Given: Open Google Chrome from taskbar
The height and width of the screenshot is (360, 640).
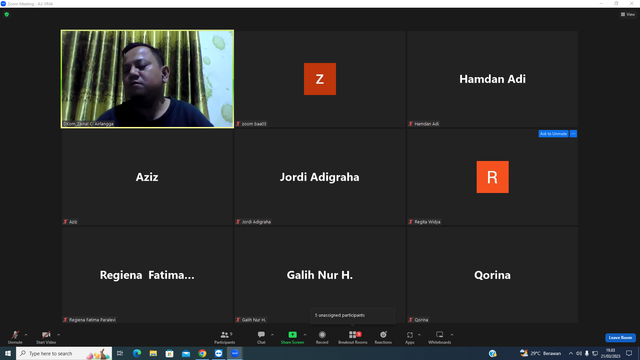Looking at the screenshot, I should click(202, 353).
